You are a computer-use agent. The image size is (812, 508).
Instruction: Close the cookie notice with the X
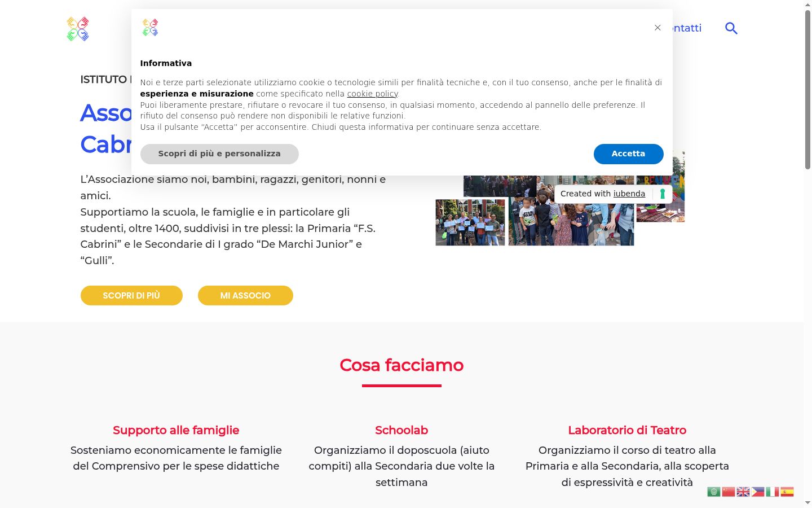point(657,28)
